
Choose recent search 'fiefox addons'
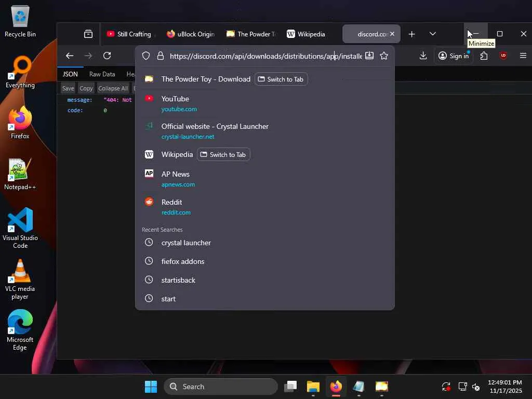tap(264, 261)
